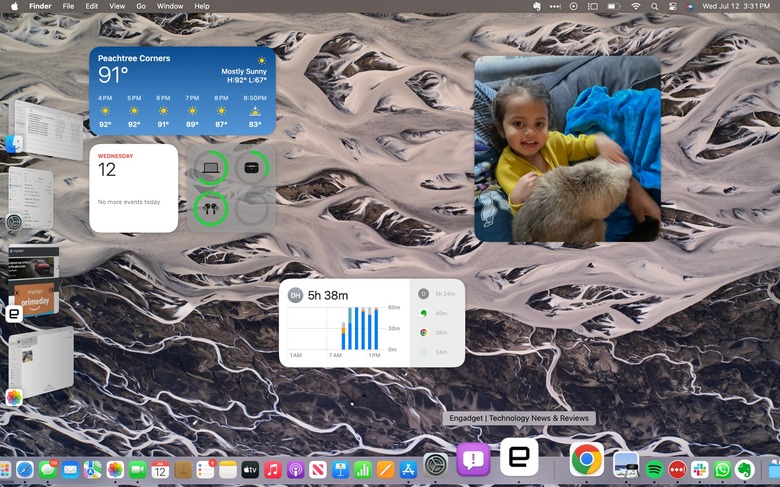Open the Finder menu in menu bar

point(40,6)
